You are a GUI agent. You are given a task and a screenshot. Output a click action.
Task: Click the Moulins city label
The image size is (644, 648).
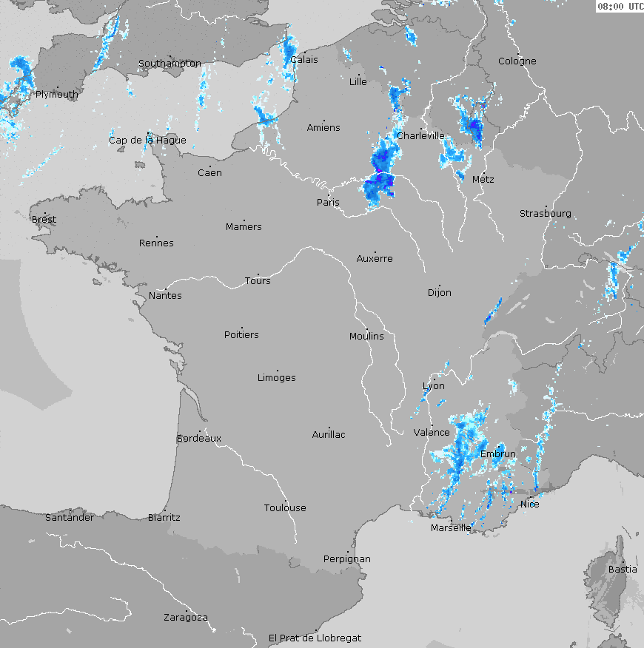[366, 337]
